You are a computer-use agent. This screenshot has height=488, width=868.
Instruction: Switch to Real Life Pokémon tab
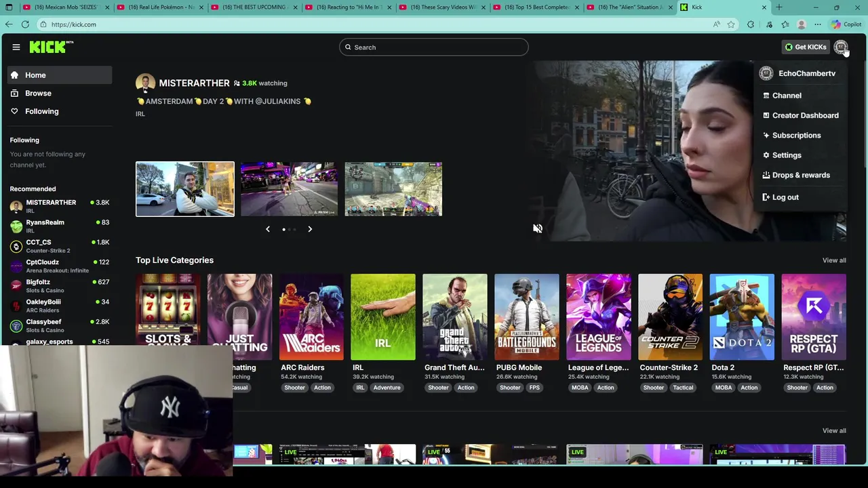coord(159,7)
